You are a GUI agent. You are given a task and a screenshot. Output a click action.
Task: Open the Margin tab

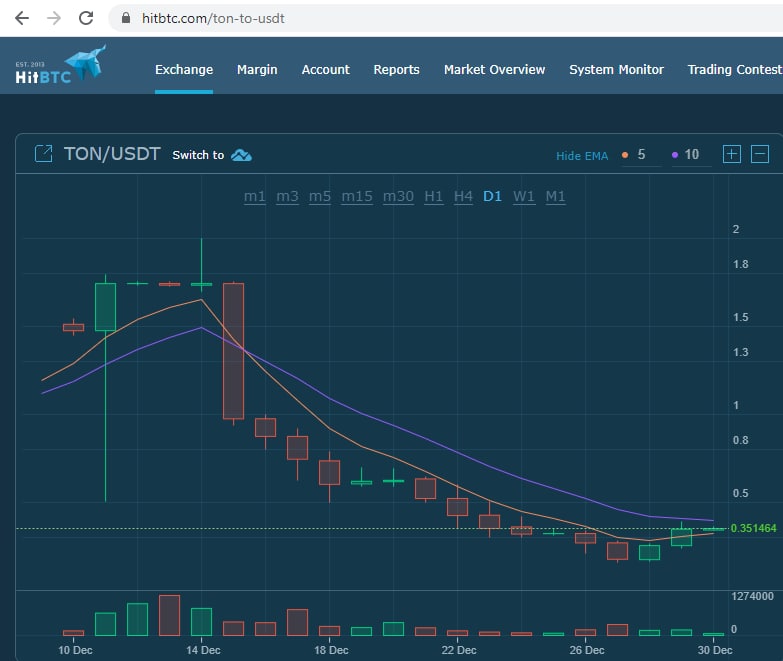(257, 69)
